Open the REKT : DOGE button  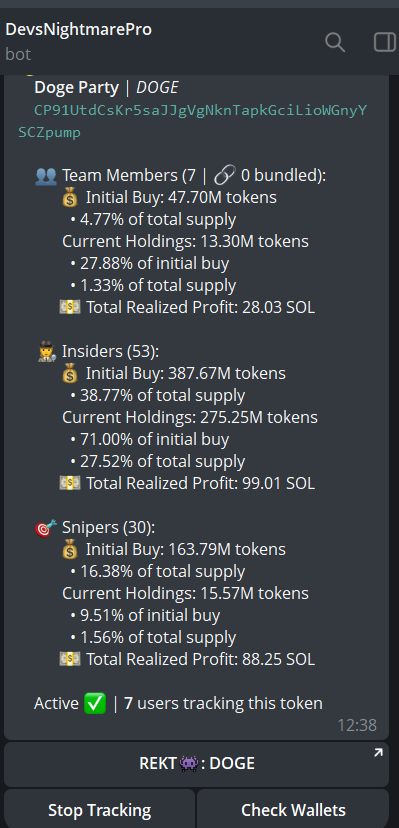pos(196,764)
